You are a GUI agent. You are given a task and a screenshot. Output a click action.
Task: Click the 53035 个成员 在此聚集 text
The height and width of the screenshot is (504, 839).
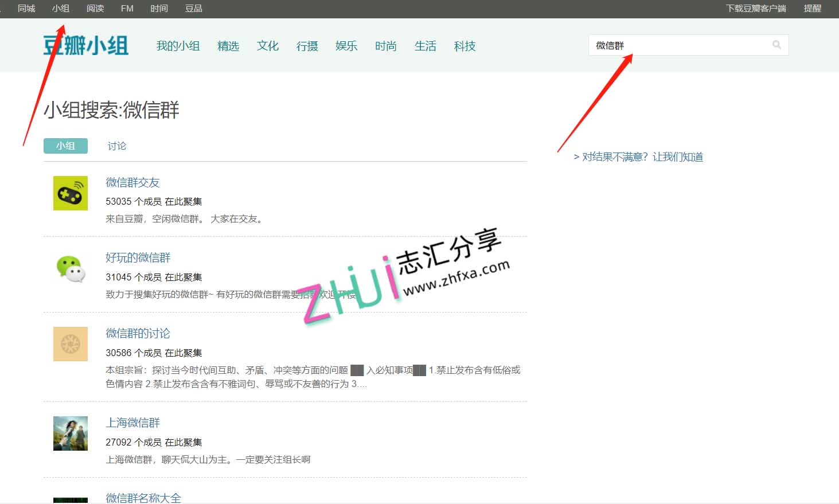[154, 201]
